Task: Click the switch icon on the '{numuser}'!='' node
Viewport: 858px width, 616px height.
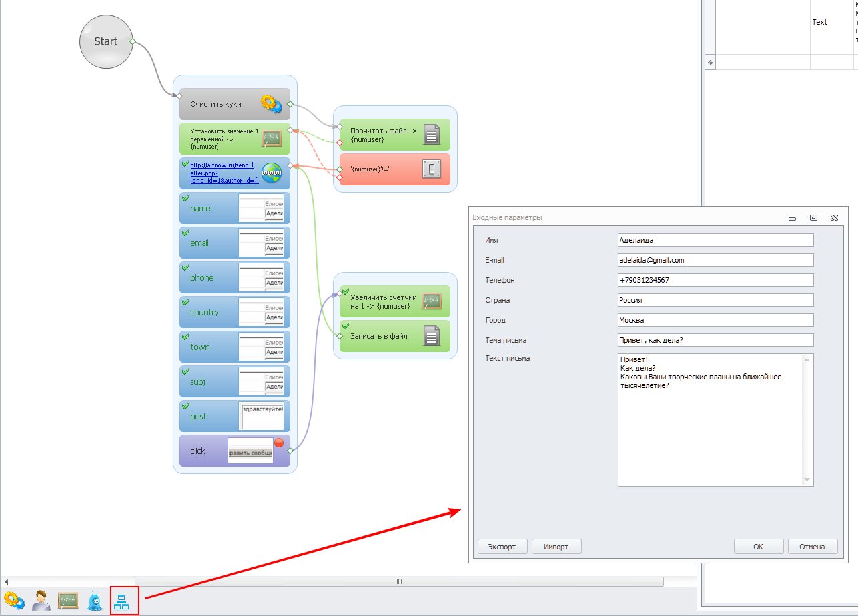Action: click(430, 169)
